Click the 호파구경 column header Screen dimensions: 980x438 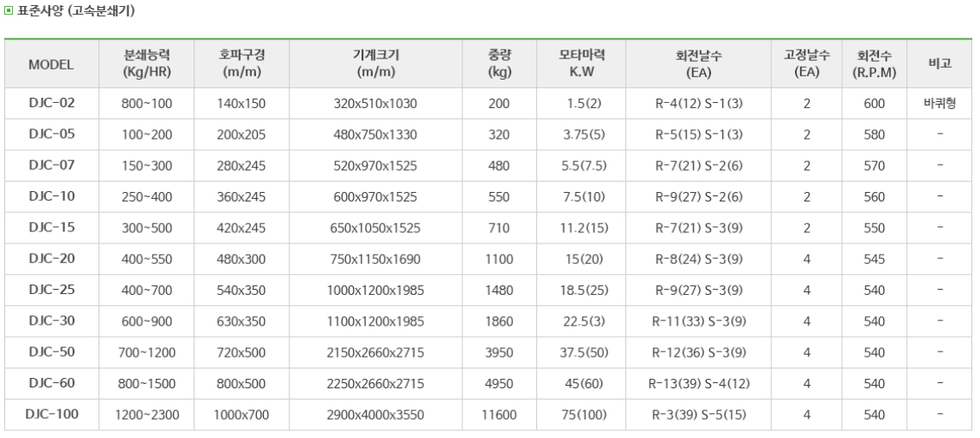click(242, 63)
